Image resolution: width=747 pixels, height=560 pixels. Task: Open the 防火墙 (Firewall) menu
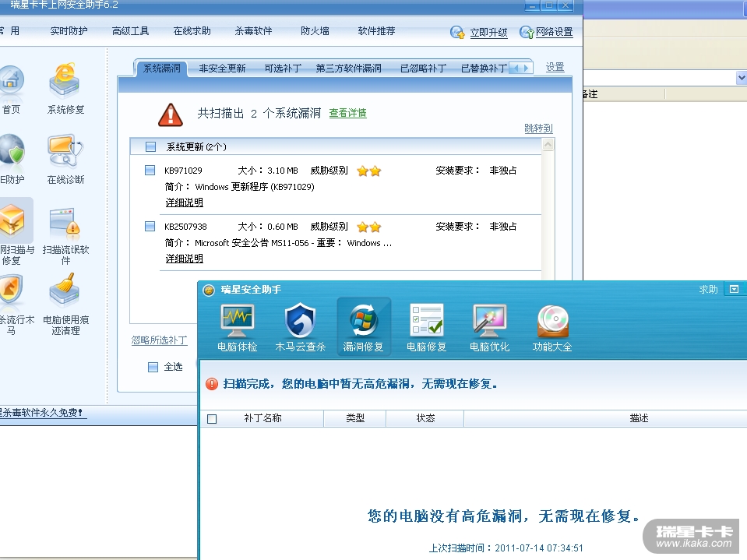click(315, 31)
